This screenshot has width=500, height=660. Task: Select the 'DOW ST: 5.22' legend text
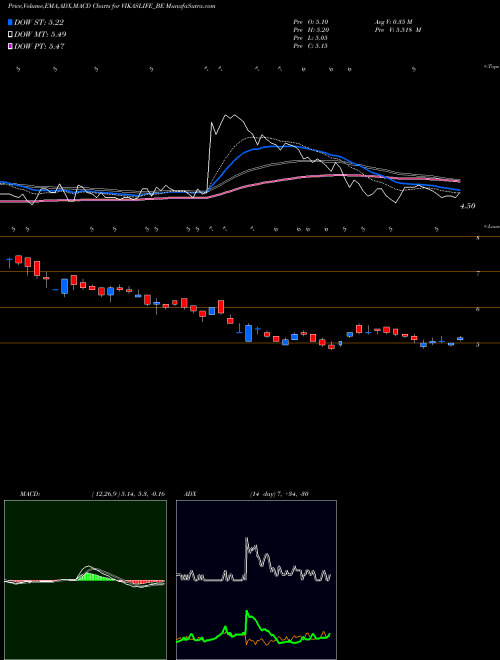39,22
